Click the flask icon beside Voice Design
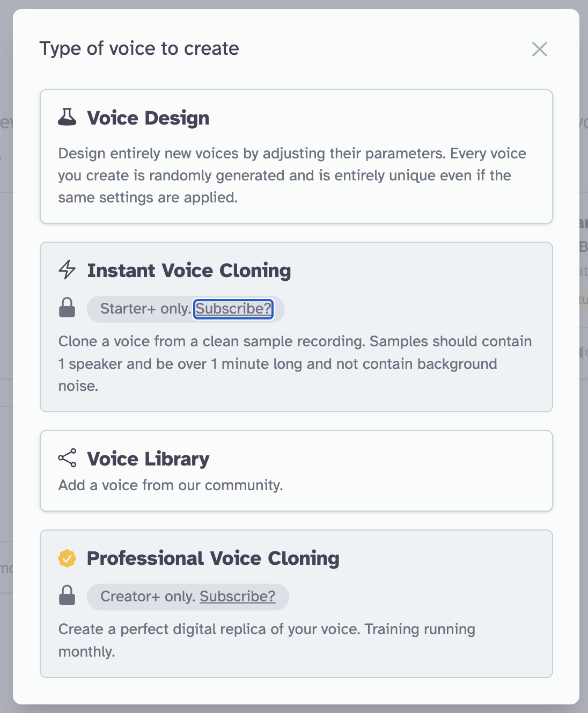This screenshot has width=588, height=713. pos(67,117)
